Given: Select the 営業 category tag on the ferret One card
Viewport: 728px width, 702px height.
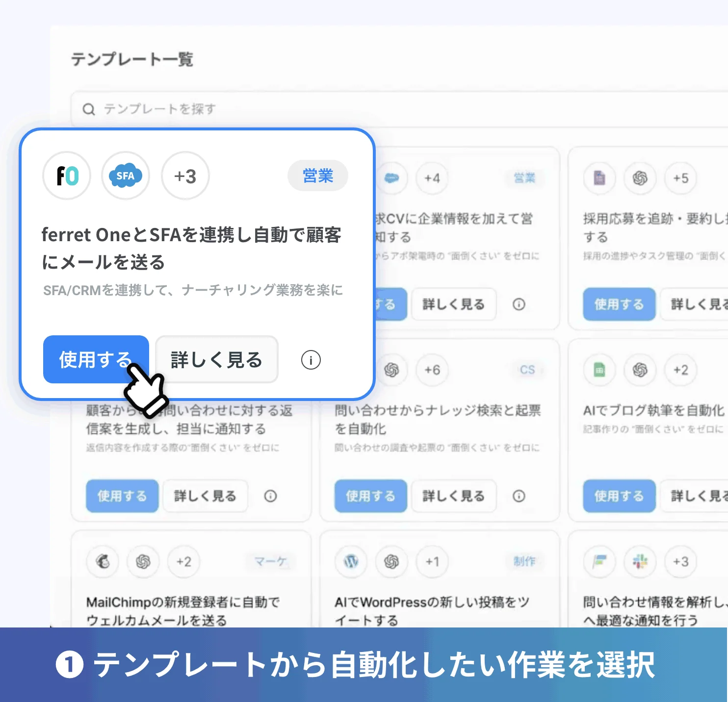Looking at the screenshot, I should (x=317, y=175).
